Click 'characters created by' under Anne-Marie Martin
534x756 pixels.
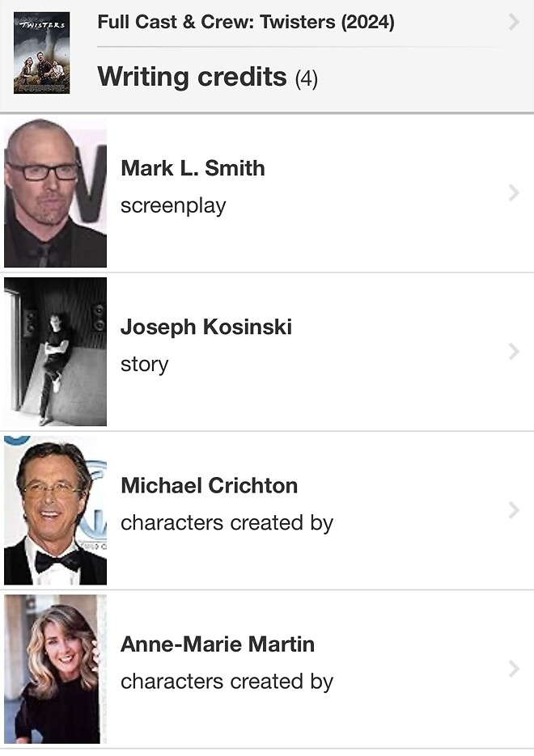(227, 681)
